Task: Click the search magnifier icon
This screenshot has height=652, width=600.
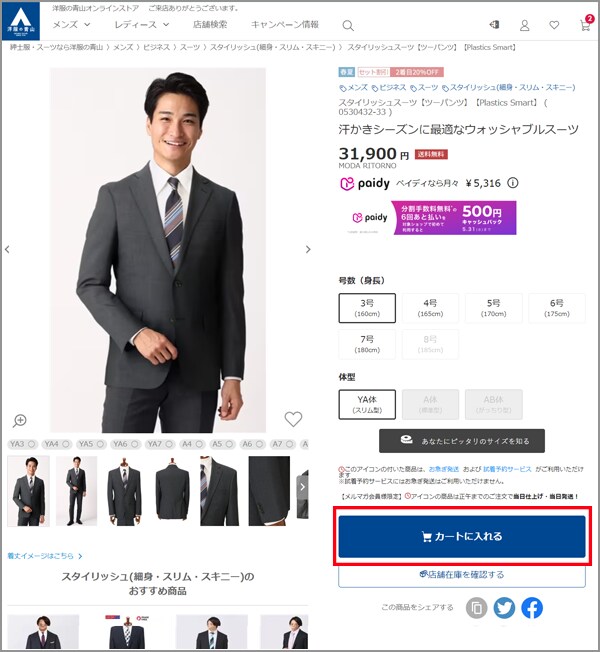Action: click(348, 25)
